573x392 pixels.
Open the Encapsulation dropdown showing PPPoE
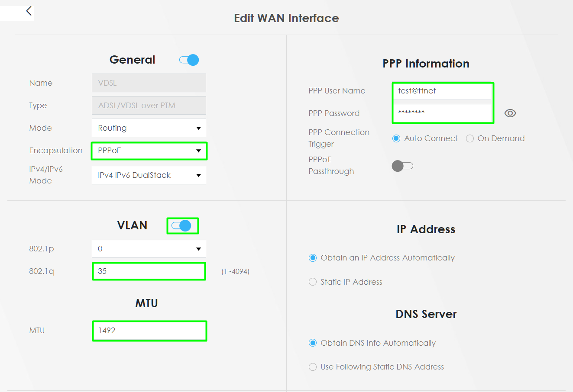pos(149,151)
